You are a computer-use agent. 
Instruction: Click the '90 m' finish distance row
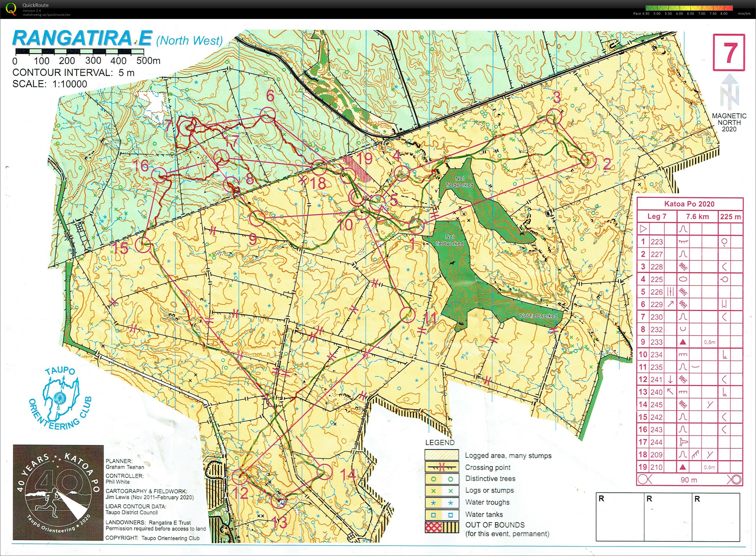coord(689,480)
